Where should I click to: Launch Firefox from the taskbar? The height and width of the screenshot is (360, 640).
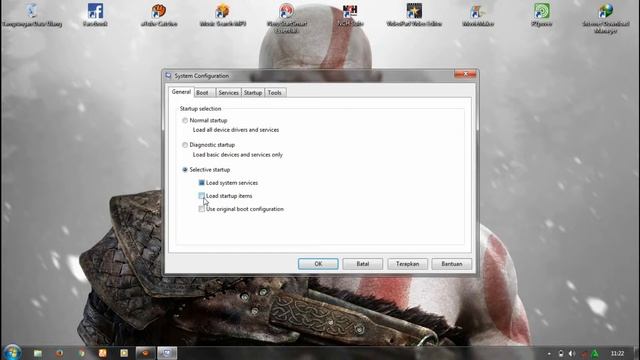(x=60, y=353)
